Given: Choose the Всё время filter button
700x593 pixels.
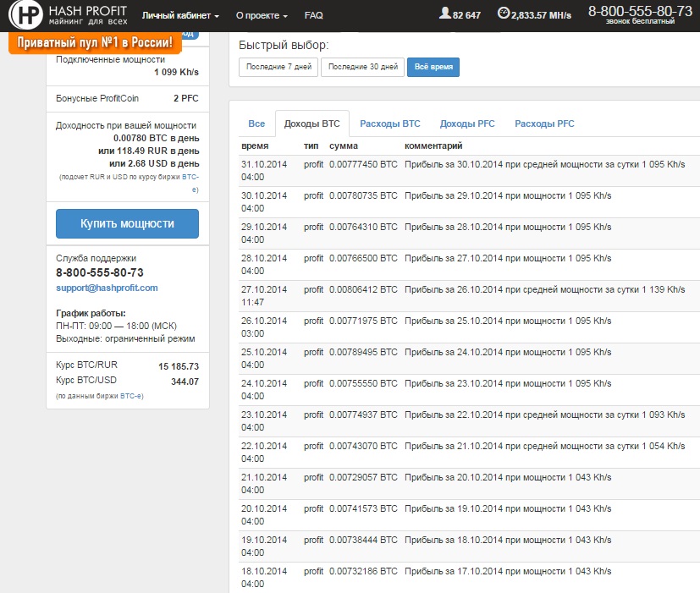Looking at the screenshot, I should pyautogui.click(x=433, y=68).
